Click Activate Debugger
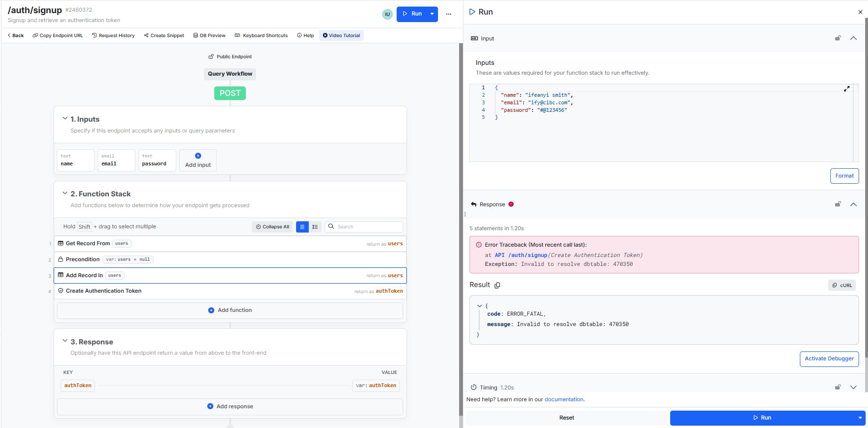Image resolution: width=868 pixels, height=428 pixels. pyautogui.click(x=829, y=358)
